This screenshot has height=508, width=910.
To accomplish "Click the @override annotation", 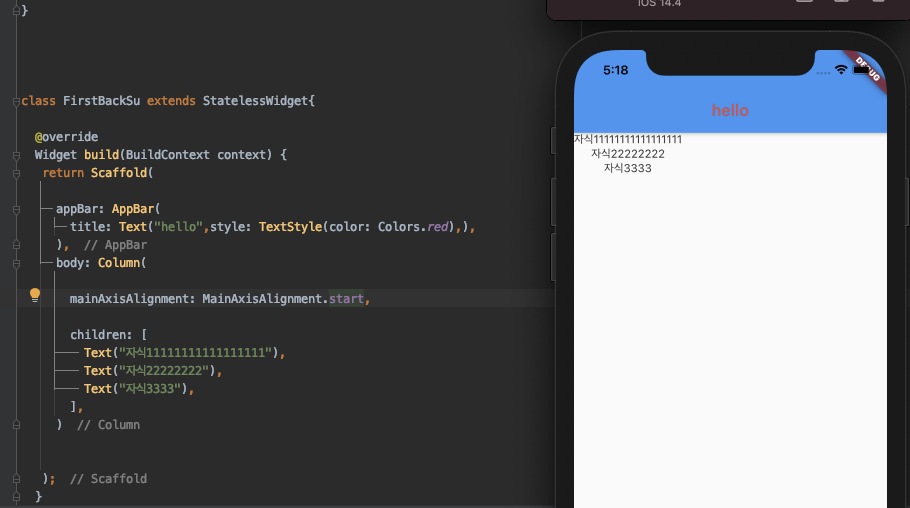I will point(66,136).
